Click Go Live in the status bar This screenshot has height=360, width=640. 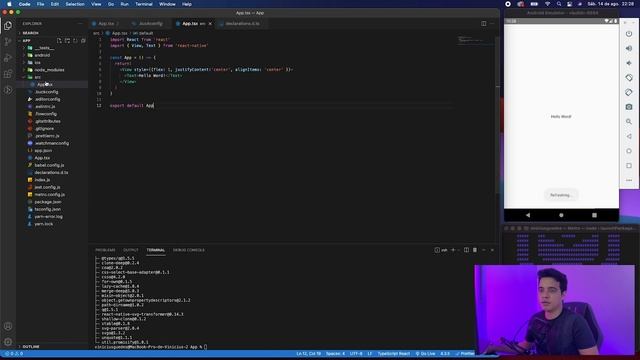point(425,353)
